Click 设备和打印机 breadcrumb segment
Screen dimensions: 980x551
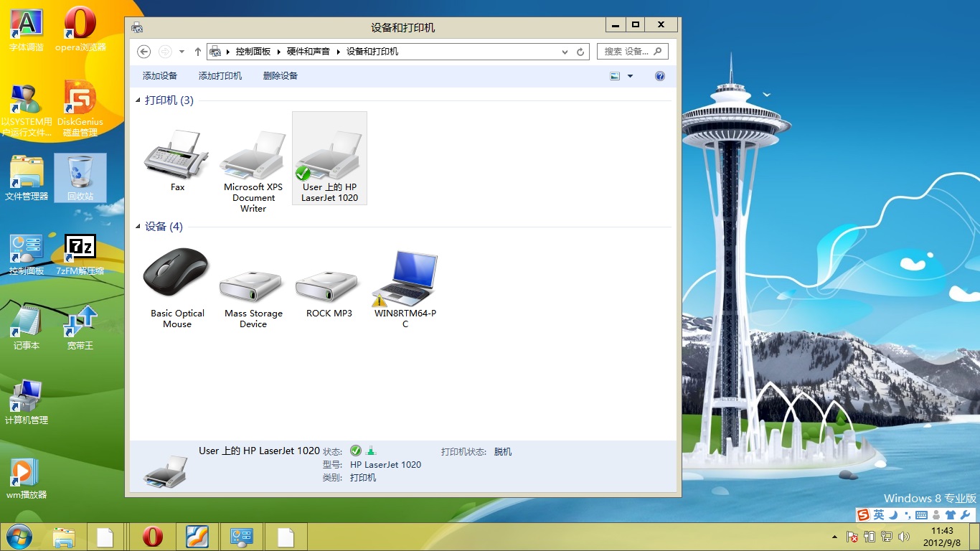click(372, 52)
